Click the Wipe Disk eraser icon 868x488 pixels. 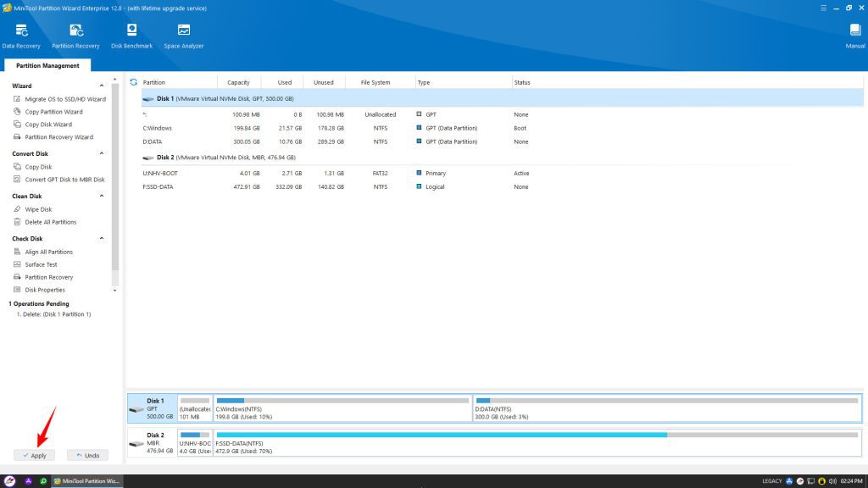(17, 209)
